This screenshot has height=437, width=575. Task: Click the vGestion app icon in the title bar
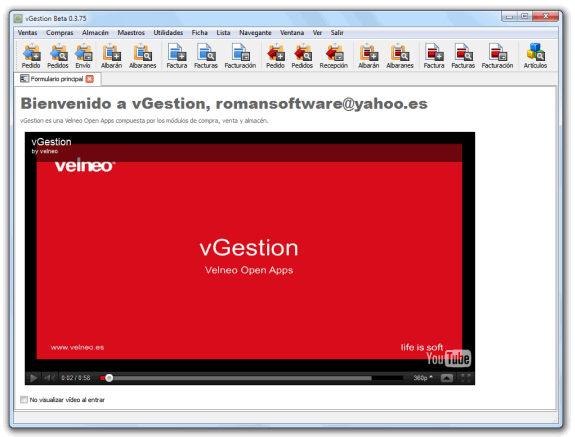(x=18, y=18)
